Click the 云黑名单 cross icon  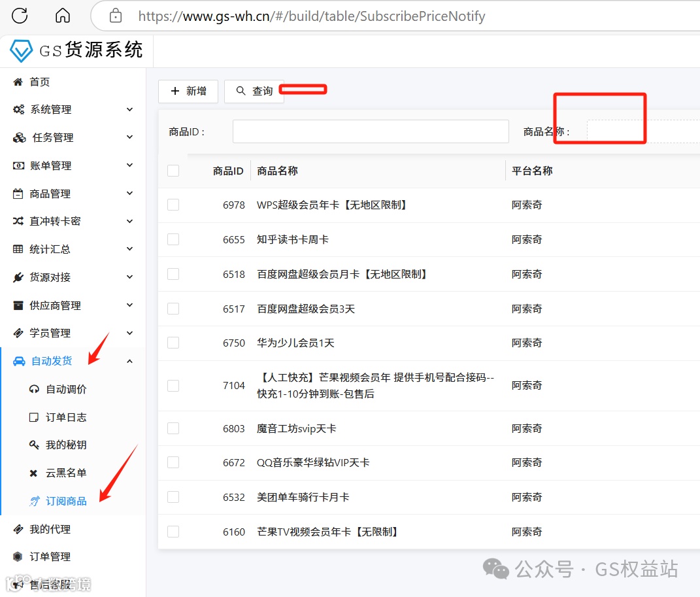point(33,473)
